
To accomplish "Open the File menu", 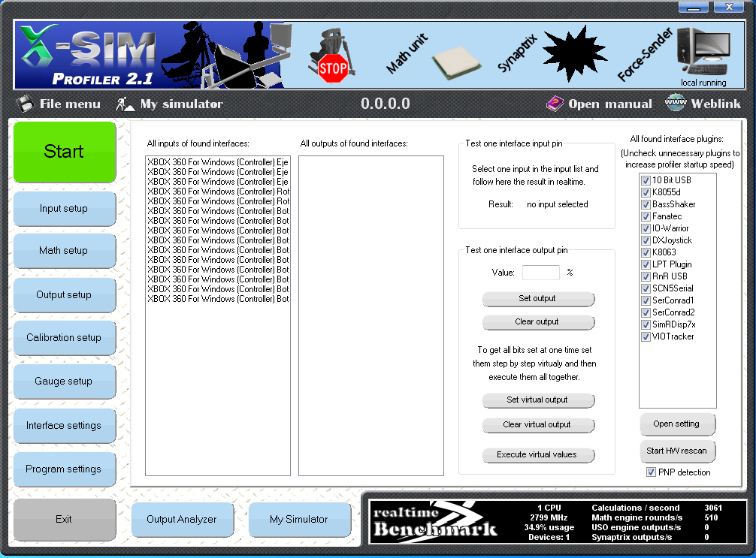I will [x=59, y=104].
